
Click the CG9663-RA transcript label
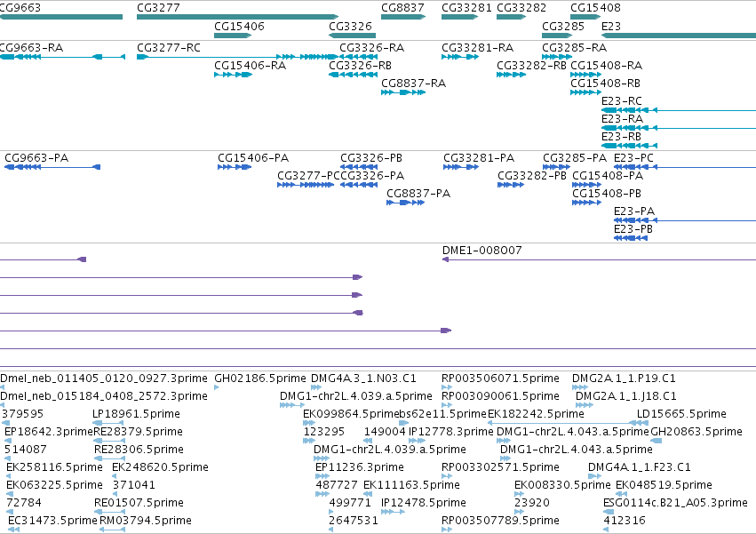point(31,48)
